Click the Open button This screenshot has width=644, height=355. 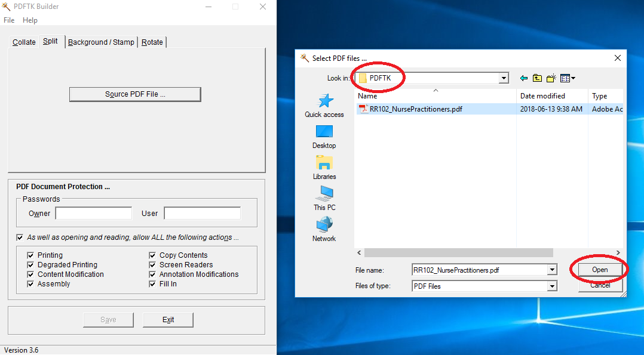tap(600, 270)
